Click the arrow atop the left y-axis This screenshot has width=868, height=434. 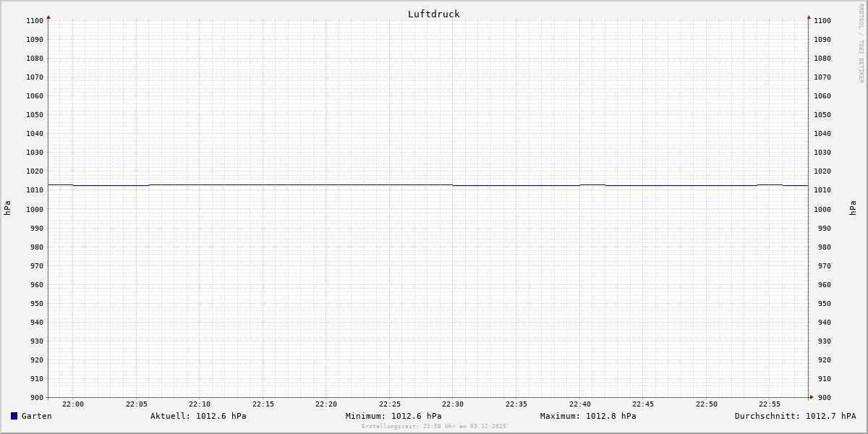click(x=48, y=17)
